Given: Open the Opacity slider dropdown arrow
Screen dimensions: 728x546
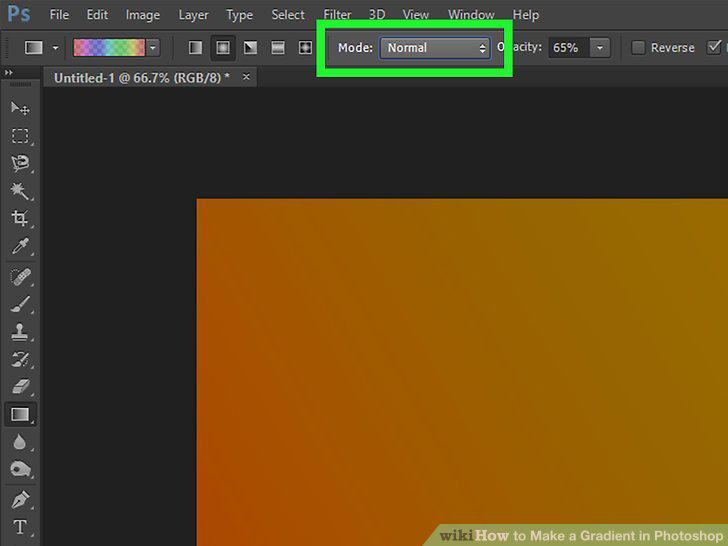Looking at the screenshot, I should tap(600, 48).
